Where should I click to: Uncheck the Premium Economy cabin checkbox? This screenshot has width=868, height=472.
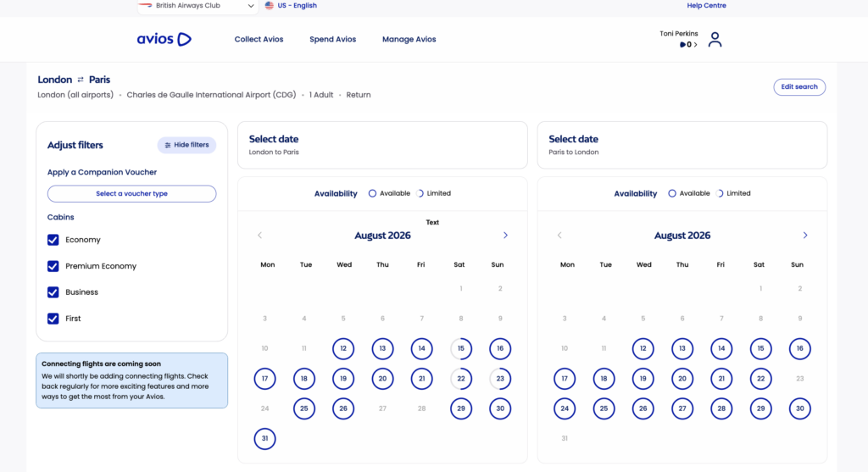(53, 266)
